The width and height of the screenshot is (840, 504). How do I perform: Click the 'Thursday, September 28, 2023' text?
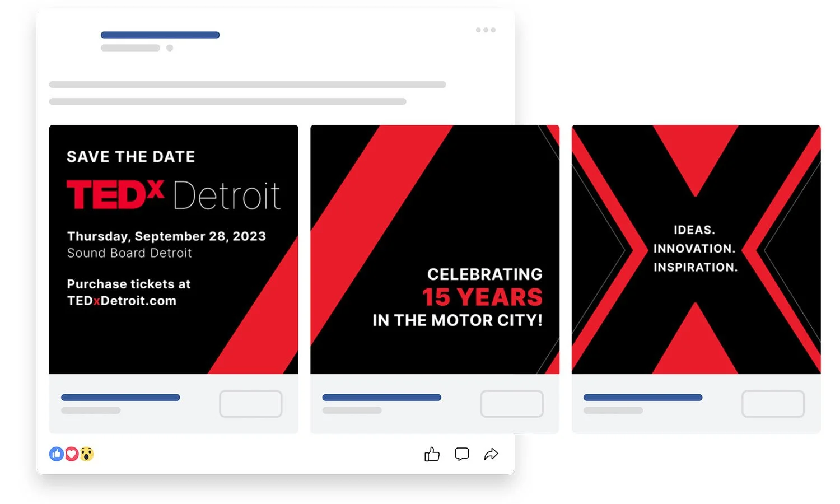pos(166,236)
